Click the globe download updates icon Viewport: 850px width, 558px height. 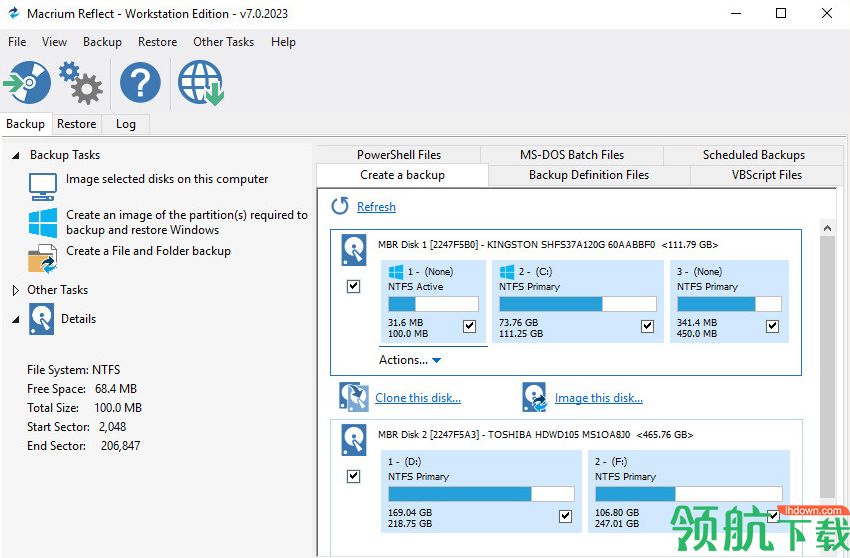[201, 82]
